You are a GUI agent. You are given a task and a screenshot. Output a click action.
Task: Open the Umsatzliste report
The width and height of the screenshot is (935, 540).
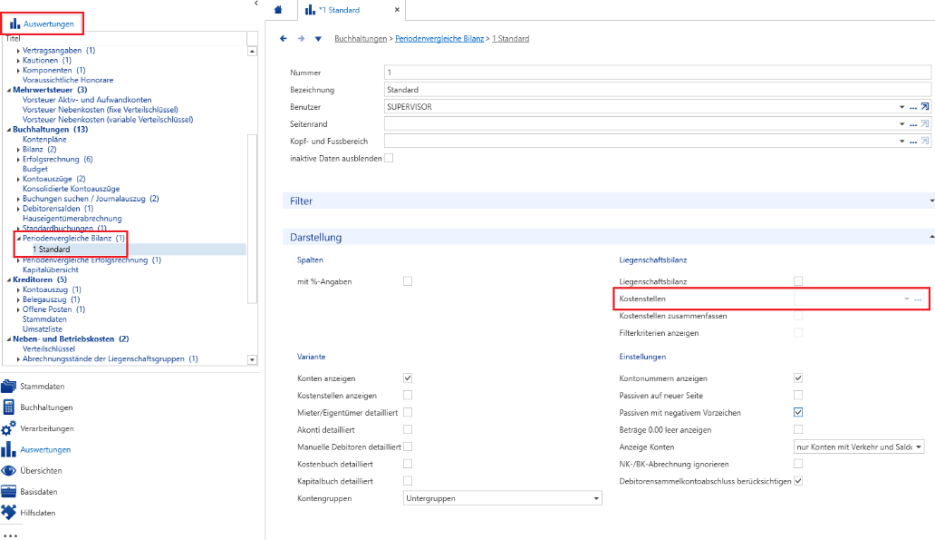click(x=42, y=329)
